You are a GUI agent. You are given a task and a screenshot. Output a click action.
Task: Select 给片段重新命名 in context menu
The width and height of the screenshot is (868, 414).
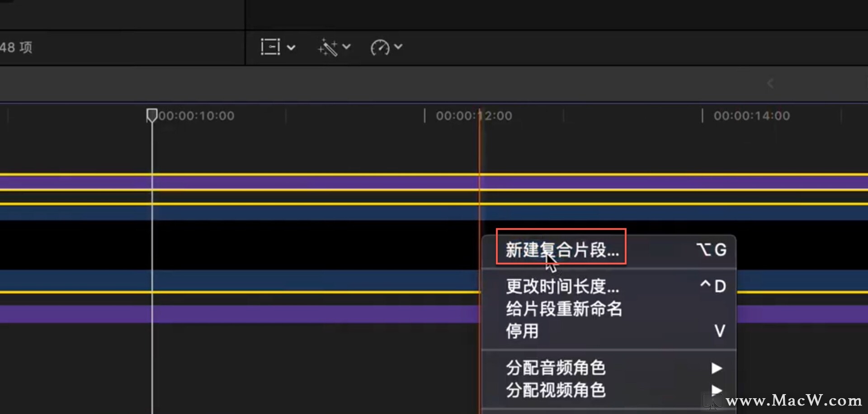pos(609,309)
